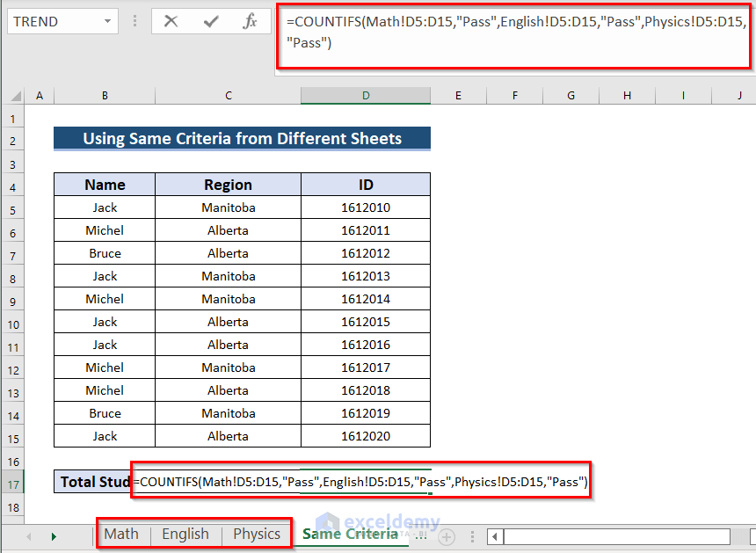Click Bruce name cell in row 14
The width and height of the screenshot is (756, 553).
tap(105, 413)
